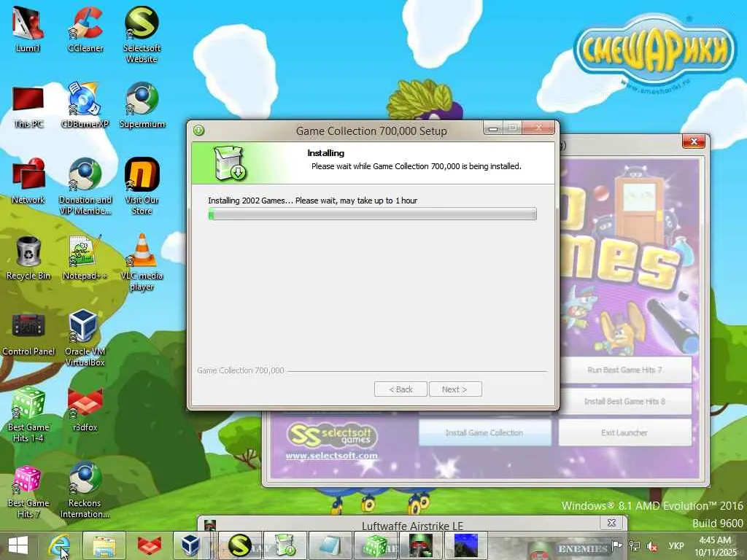Click the Next button in setup
Image resolution: width=747 pixels, height=560 pixels.
(455, 389)
